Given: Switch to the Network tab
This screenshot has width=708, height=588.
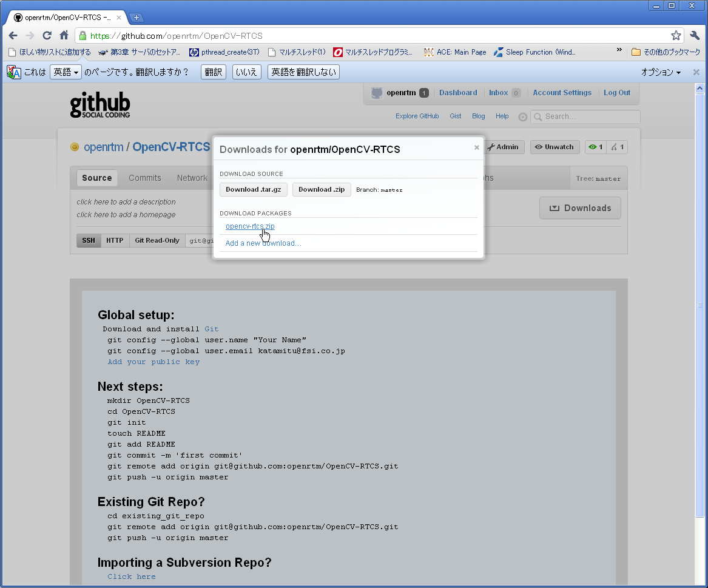Looking at the screenshot, I should point(192,178).
